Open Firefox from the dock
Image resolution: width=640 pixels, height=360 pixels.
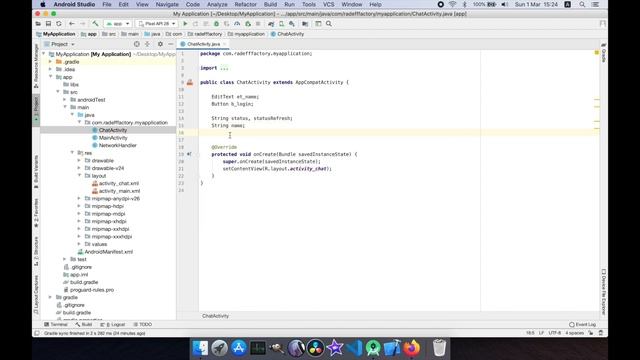(411, 348)
